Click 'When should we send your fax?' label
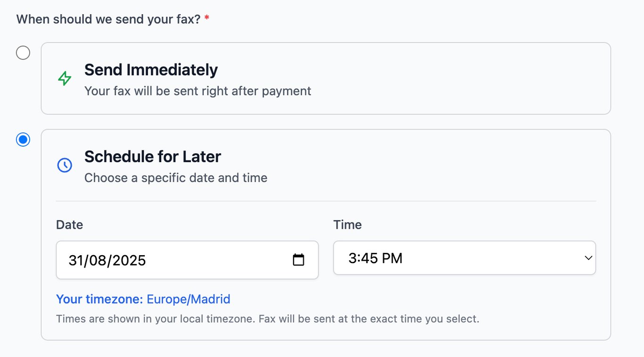644x357 pixels. tap(108, 19)
